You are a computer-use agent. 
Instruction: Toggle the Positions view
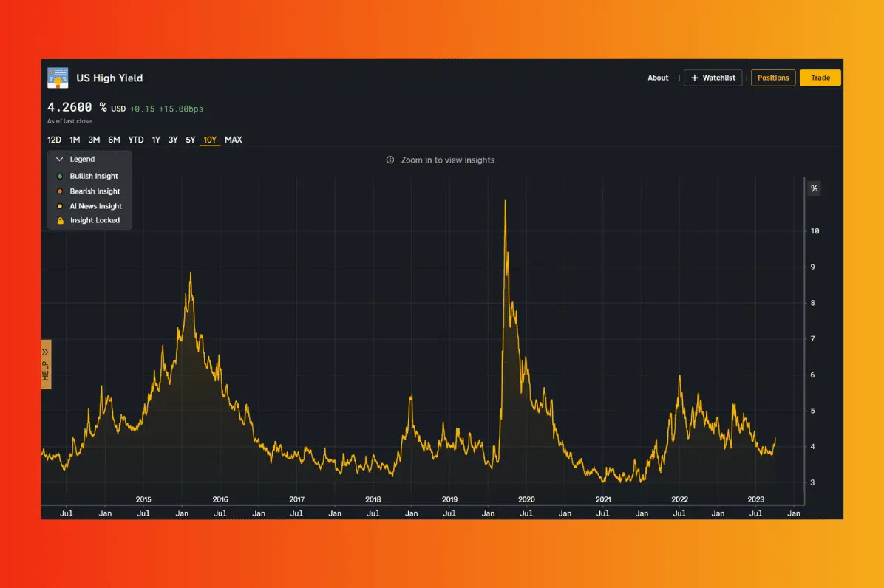[773, 78]
